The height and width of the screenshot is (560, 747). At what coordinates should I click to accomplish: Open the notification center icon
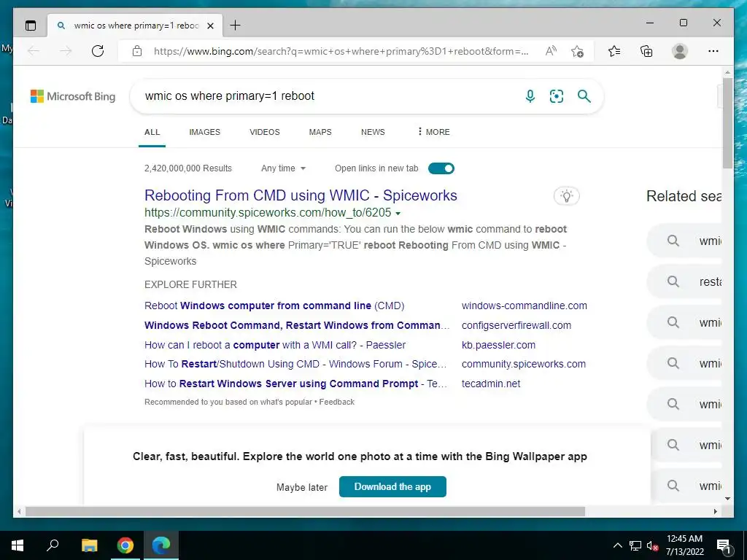pyautogui.click(x=724, y=546)
